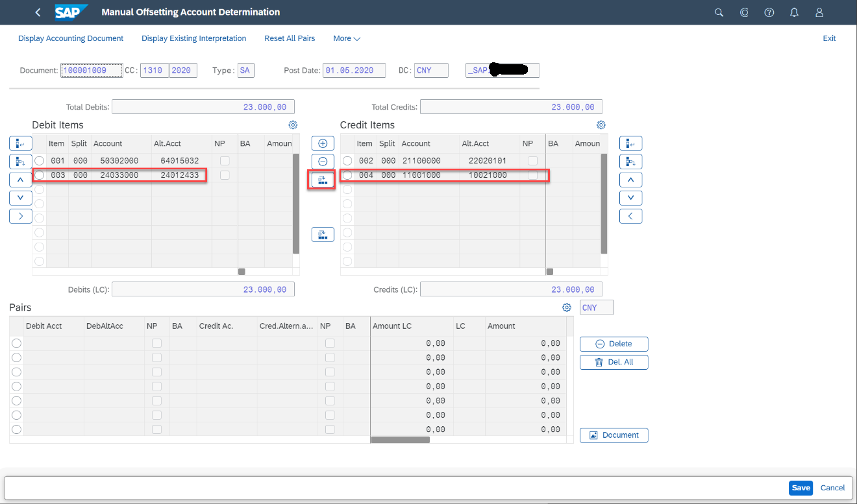Click Reset All Pairs
The height and width of the screenshot is (504, 857).
pyautogui.click(x=290, y=38)
